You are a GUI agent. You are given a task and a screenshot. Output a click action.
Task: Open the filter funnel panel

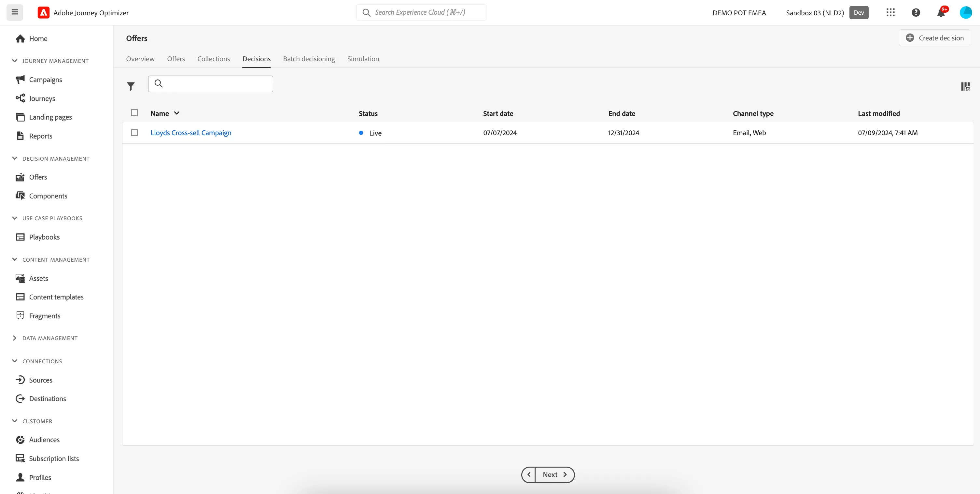point(131,86)
